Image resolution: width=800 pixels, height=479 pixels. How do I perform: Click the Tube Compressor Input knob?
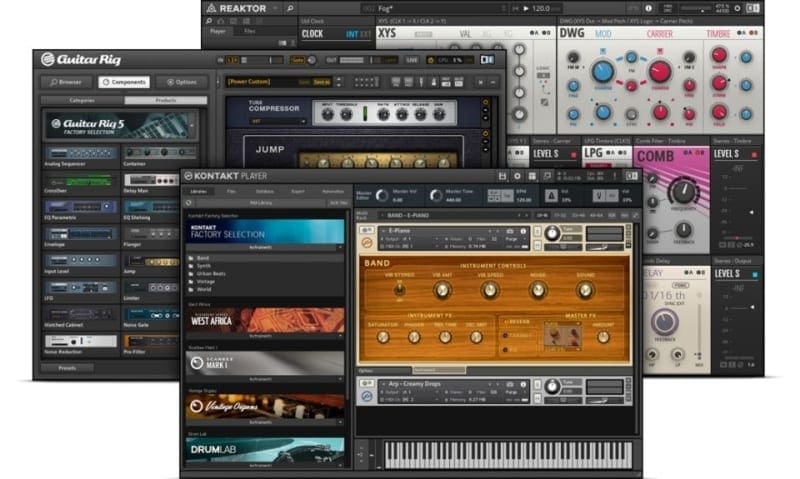[x=327, y=115]
